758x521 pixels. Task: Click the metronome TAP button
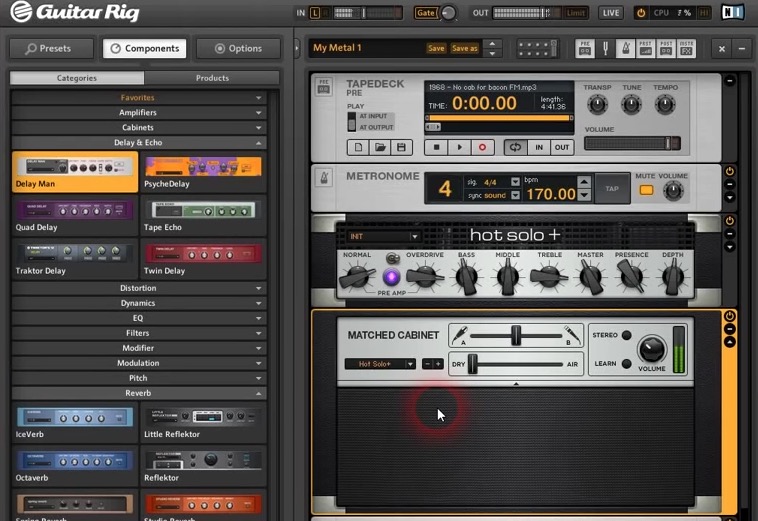[612, 188]
